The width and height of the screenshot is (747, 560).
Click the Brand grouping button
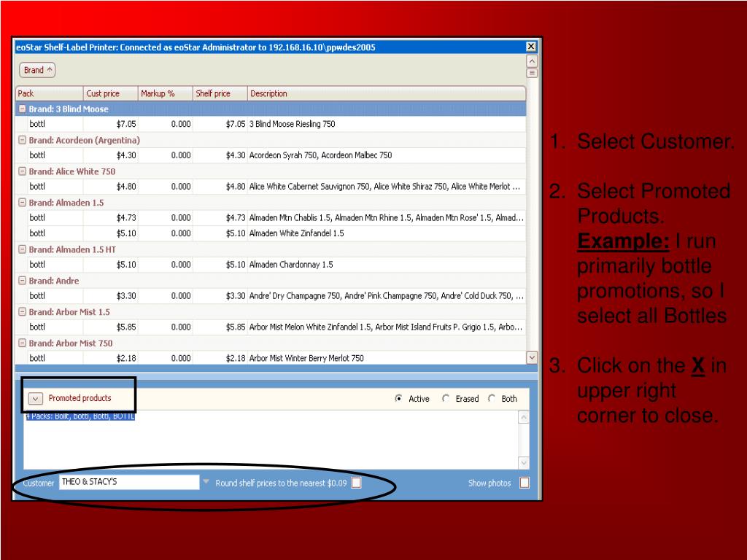37,70
